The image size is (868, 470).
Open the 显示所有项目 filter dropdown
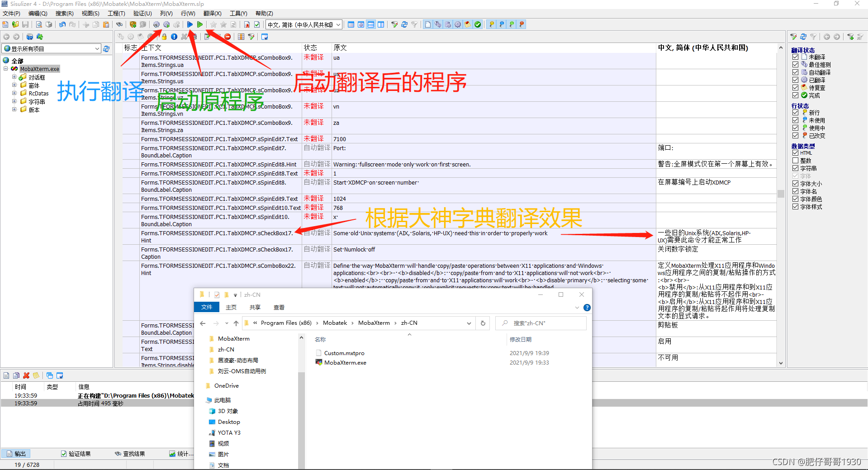tap(97, 49)
